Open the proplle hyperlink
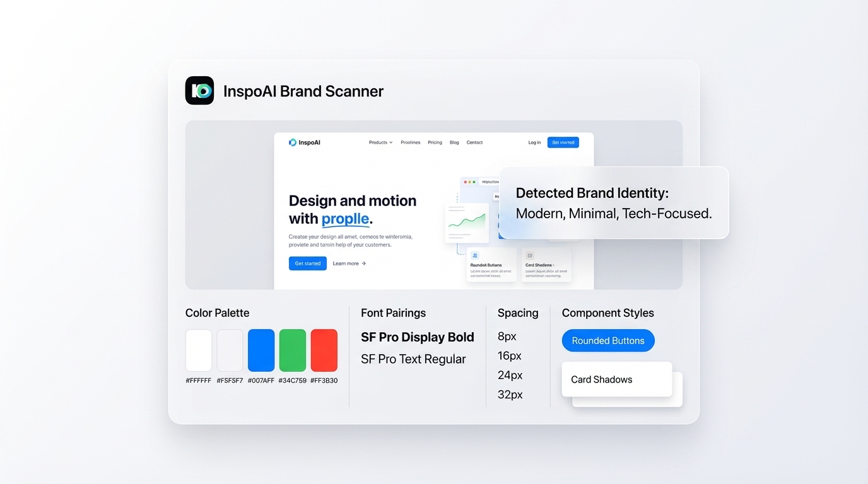The width and height of the screenshot is (868, 484). [x=344, y=219]
